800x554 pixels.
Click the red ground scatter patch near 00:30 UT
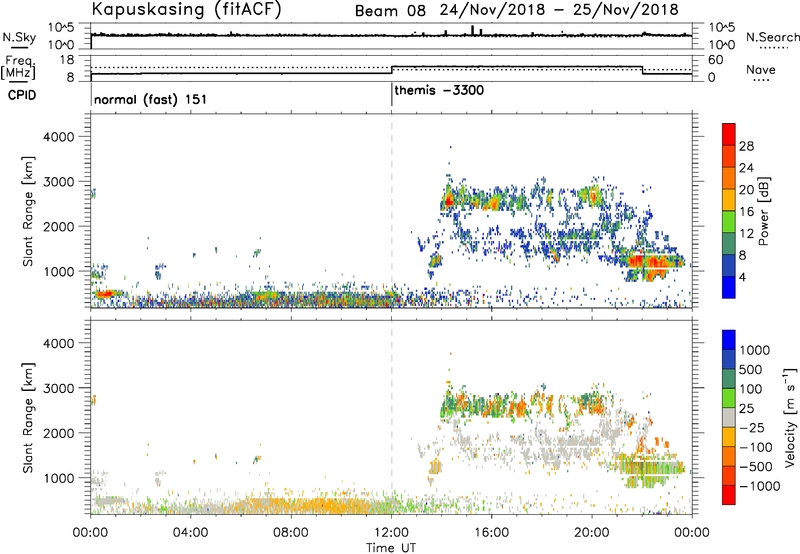pos(106,294)
